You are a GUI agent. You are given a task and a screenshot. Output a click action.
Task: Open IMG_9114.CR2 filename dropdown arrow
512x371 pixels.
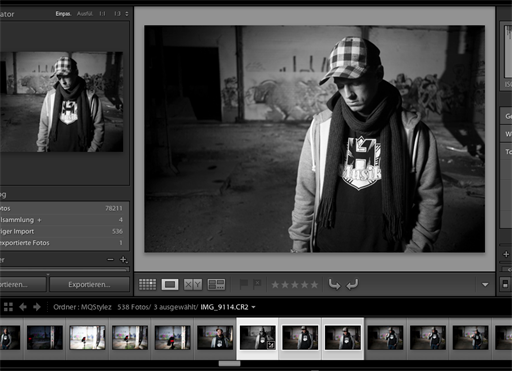253,307
